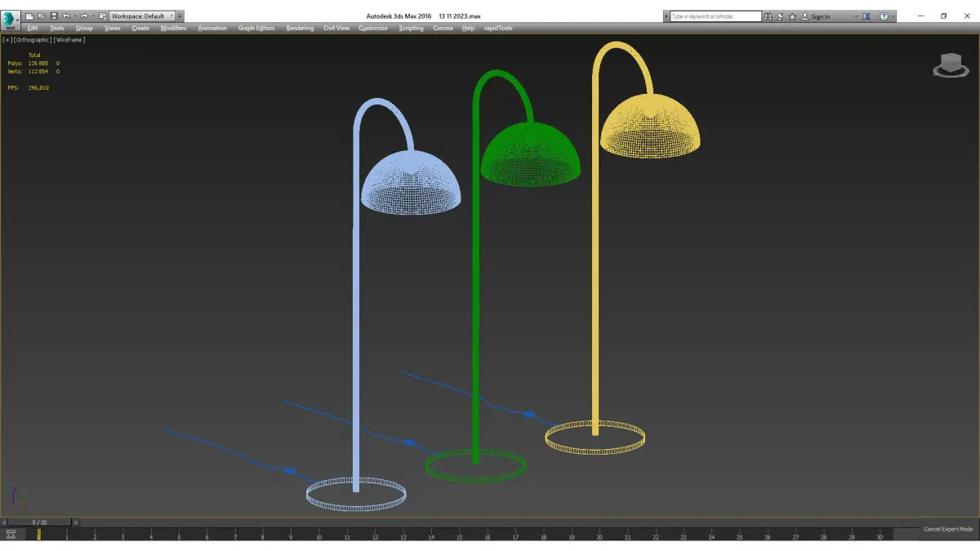Image resolution: width=980 pixels, height=551 pixels.
Task: Click the Undo arrow icon
Action: [x=66, y=16]
